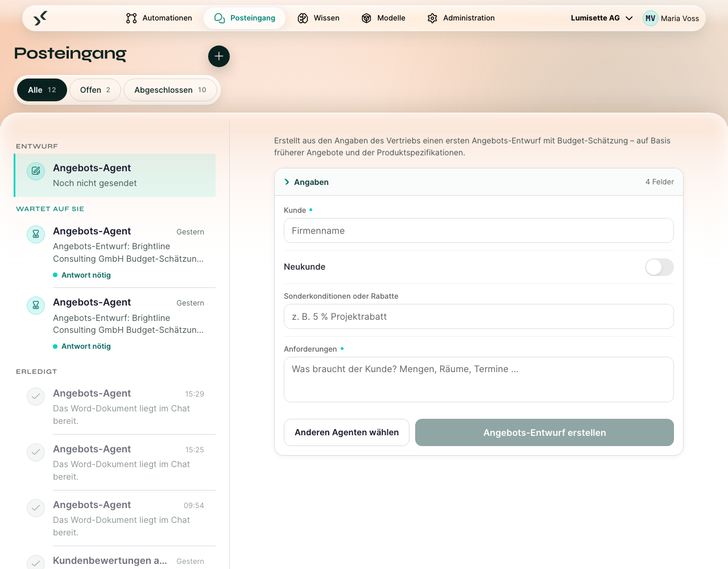Click the Anforderungen text area
Viewport: 728px width, 569px height.
(479, 380)
